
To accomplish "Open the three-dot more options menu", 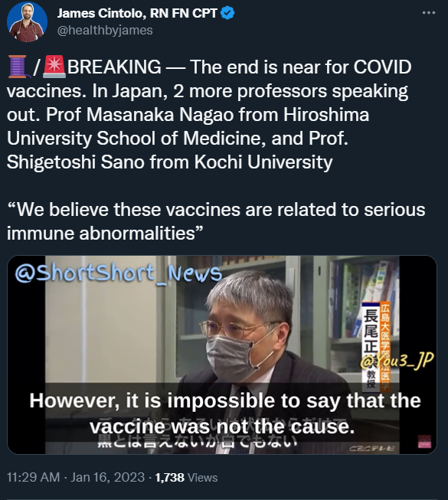I will coord(429,13).
